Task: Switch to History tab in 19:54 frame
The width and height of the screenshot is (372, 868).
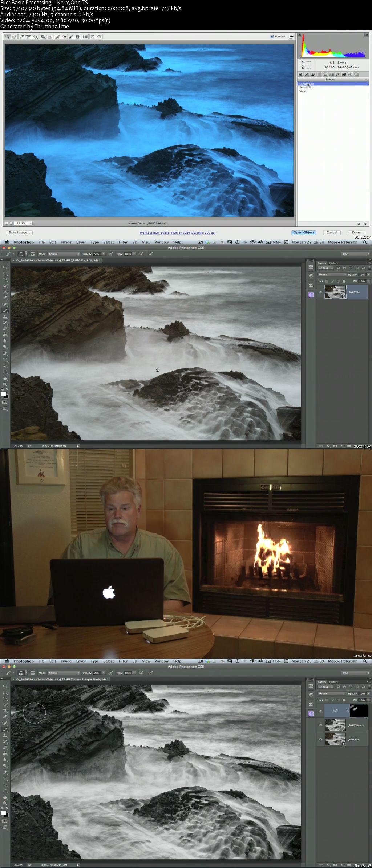Action: (x=333, y=263)
